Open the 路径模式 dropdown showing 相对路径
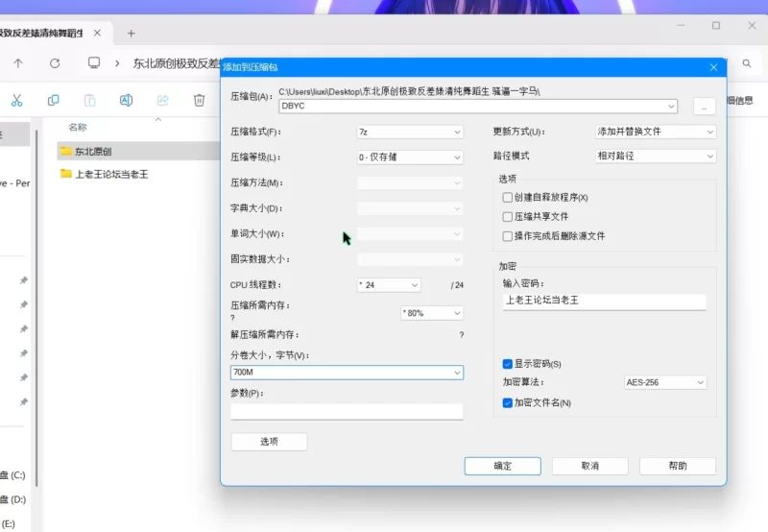Screen dimensions: 768x532 click(656, 156)
